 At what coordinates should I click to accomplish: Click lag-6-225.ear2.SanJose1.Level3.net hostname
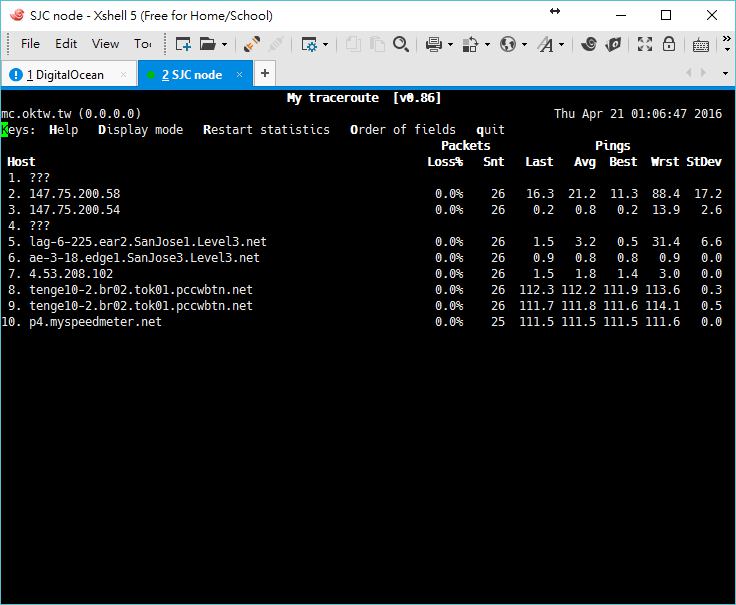pos(148,242)
